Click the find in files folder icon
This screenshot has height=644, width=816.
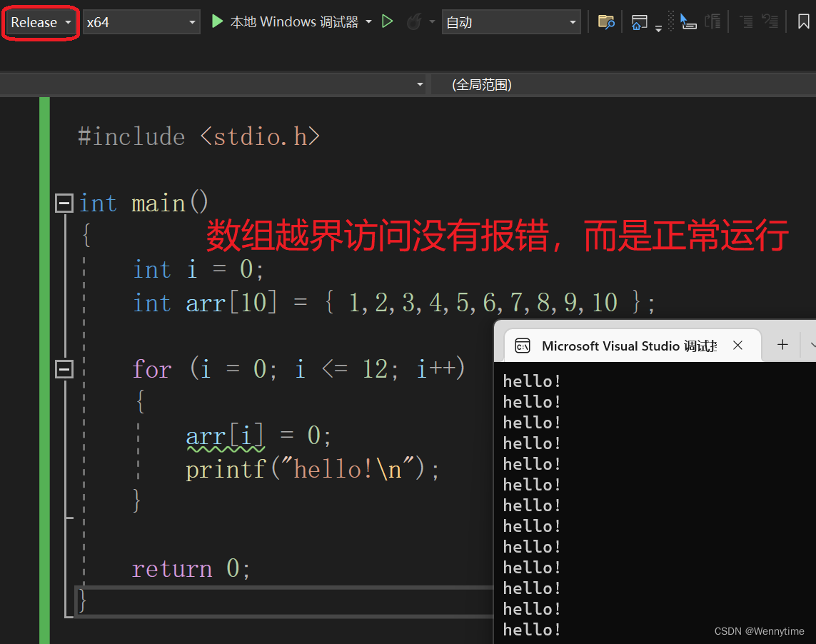click(606, 22)
